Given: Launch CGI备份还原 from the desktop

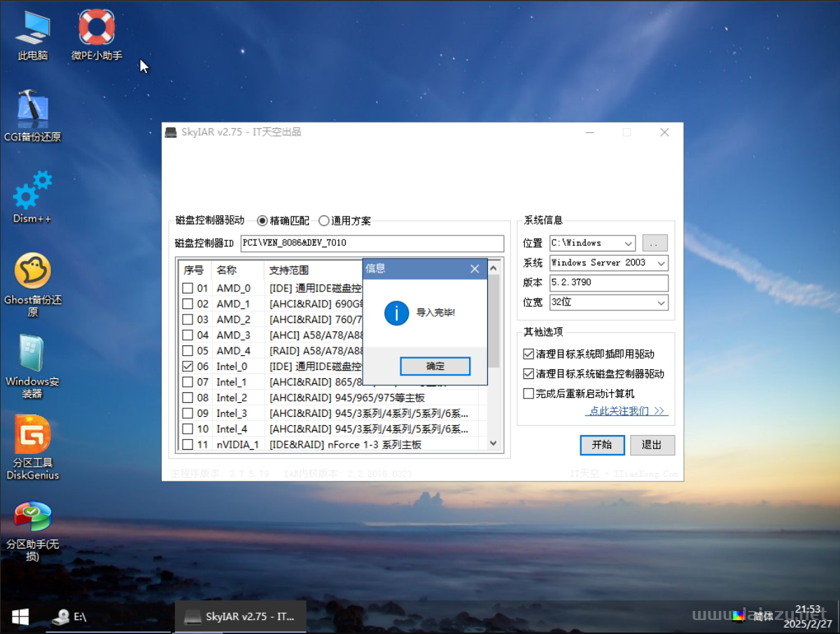Looking at the screenshot, I should [32, 116].
